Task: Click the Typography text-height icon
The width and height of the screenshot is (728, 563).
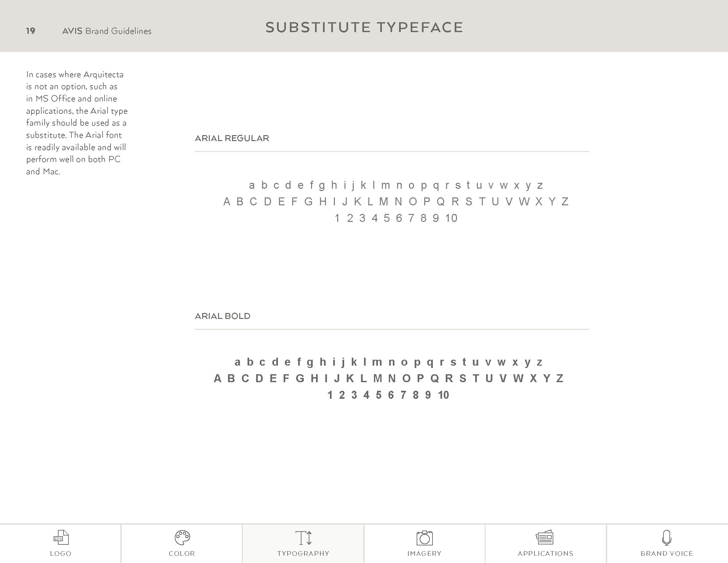Action: pos(304,537)
